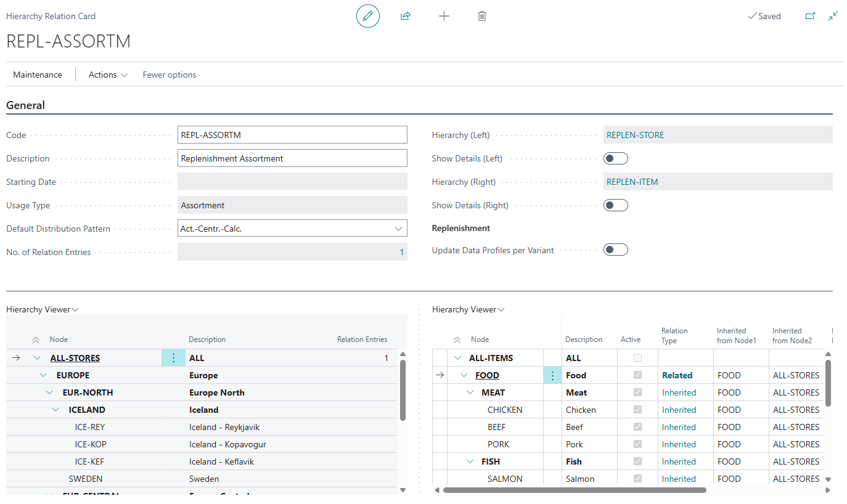Open Default Distribution Pattern dropdown
847x504 pixels.
[x=398, y=229]
